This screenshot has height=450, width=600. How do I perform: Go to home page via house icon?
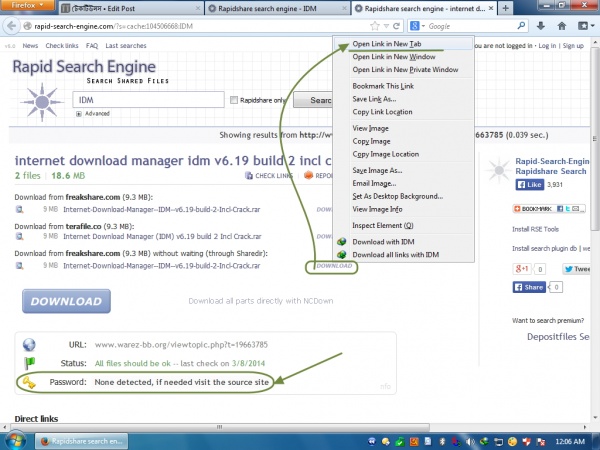click(x=562, y=26)
